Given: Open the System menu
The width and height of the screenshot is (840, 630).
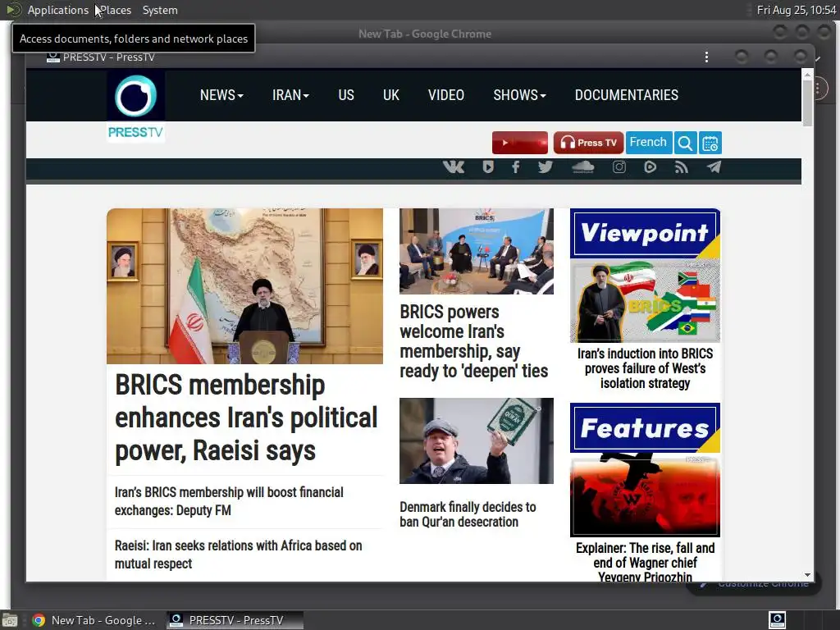Looking at the screenshot, I should pos(160,10).
